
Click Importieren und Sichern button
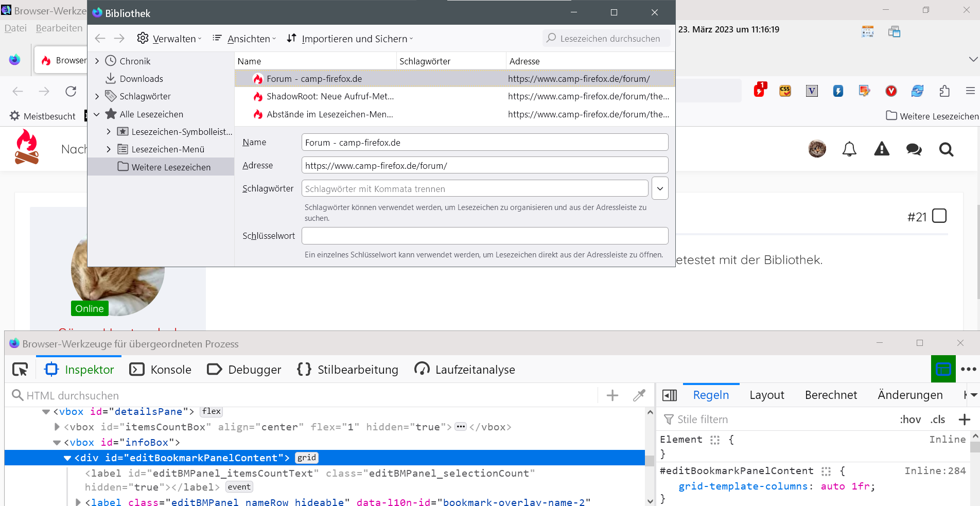click(350, 39)
